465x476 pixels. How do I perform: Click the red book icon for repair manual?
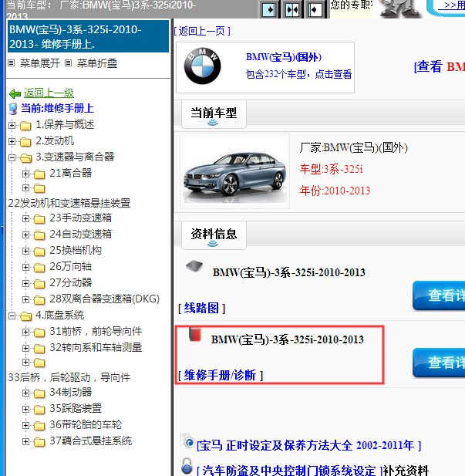(x=195, y=334)
